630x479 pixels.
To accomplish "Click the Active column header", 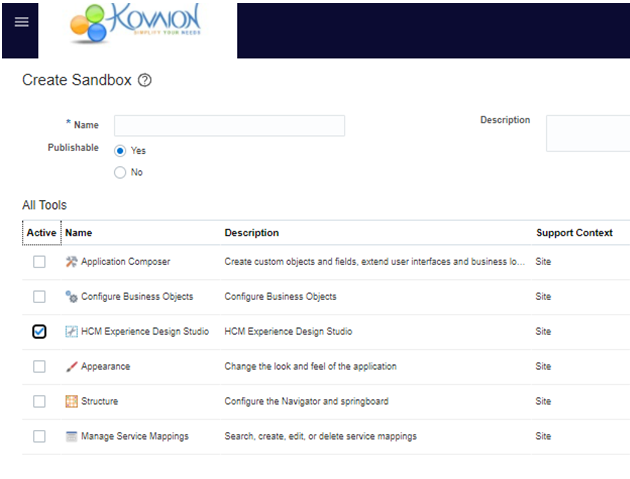I will (x=41, y=233).
